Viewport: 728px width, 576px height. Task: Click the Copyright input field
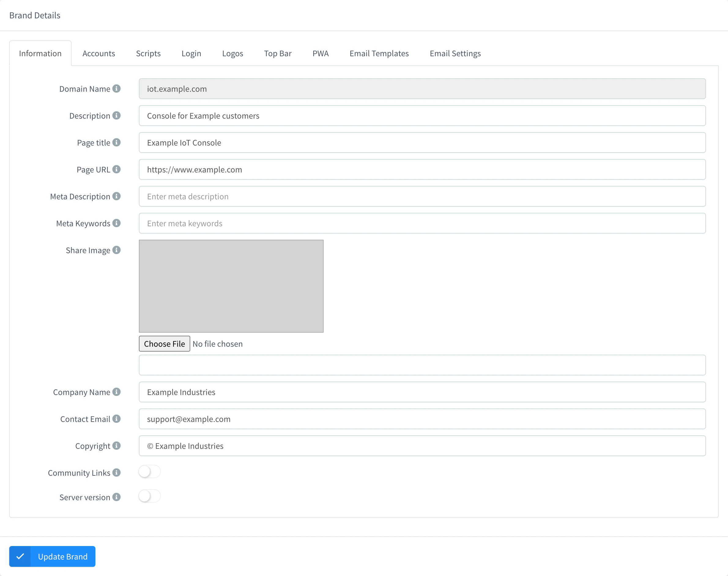pyautogui.click(x=422, y=446)
